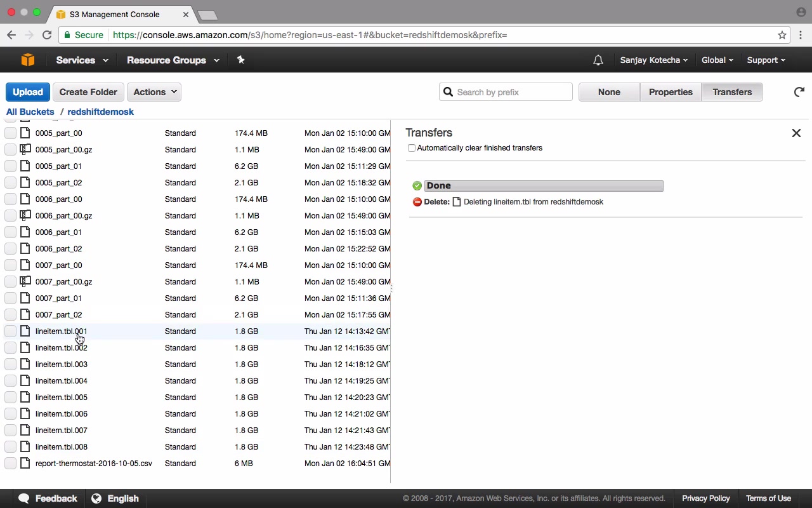Check the box for 0005_part_00

10,133
